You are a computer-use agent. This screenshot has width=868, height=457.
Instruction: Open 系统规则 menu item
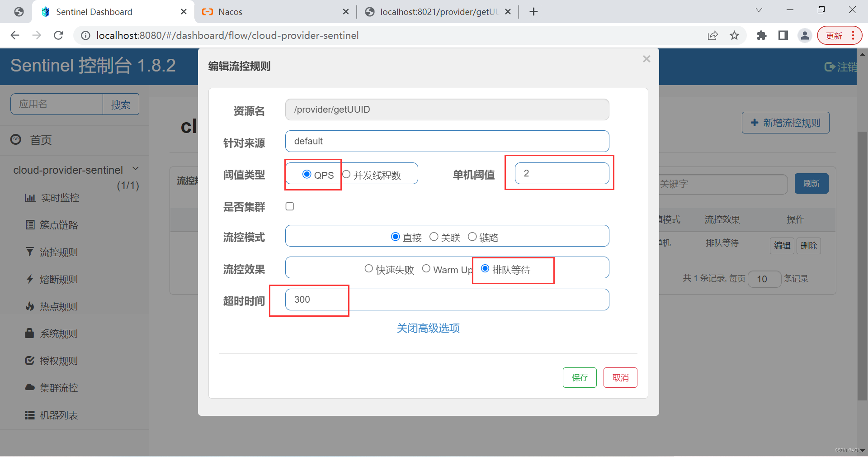52,333
